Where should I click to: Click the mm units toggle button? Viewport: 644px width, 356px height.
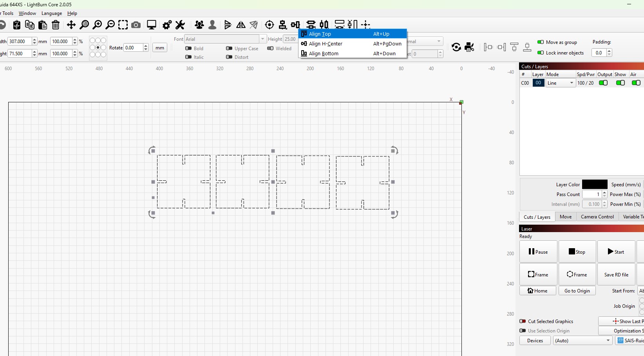[160, 47]
